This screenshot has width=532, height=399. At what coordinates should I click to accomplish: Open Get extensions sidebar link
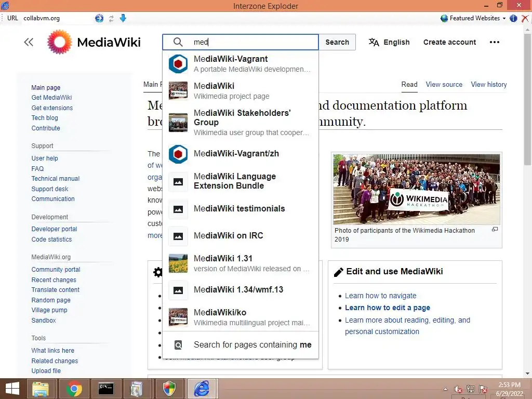52,108
